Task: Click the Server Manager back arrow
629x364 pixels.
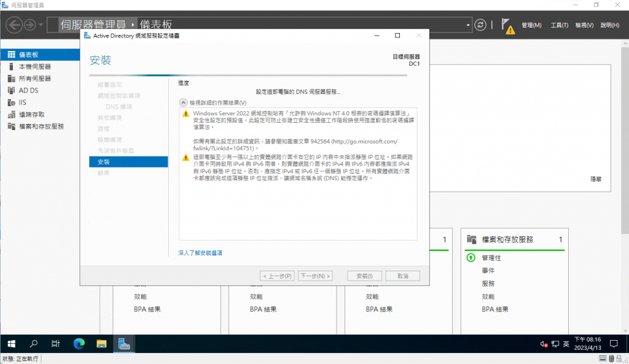Action: (x=14, y=25)
